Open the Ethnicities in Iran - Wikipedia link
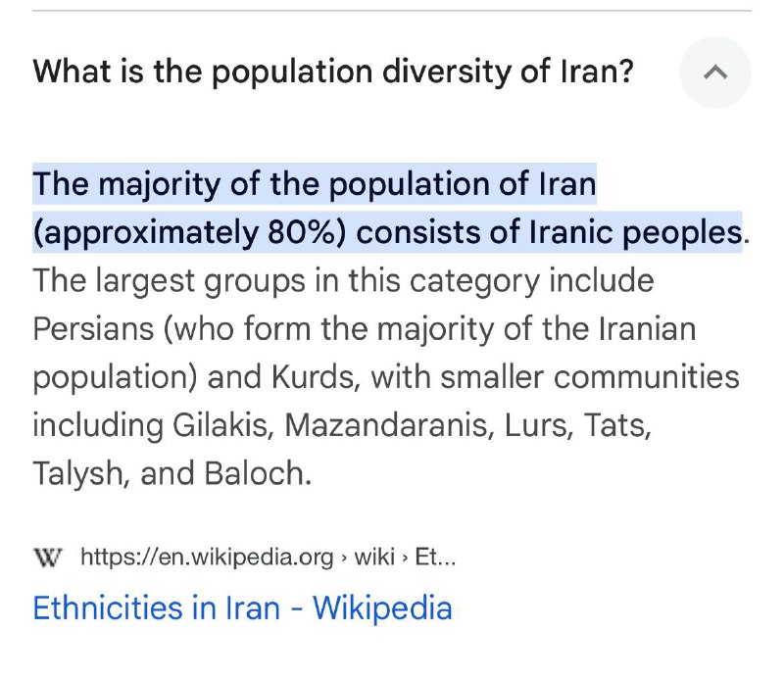Screen dimensions: 784x680 tap(242, 608)
